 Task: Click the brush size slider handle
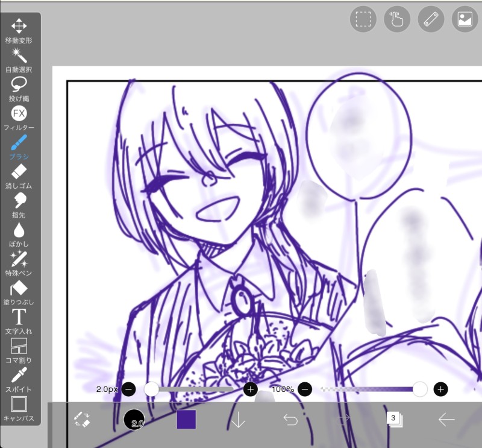pos(152,390)
